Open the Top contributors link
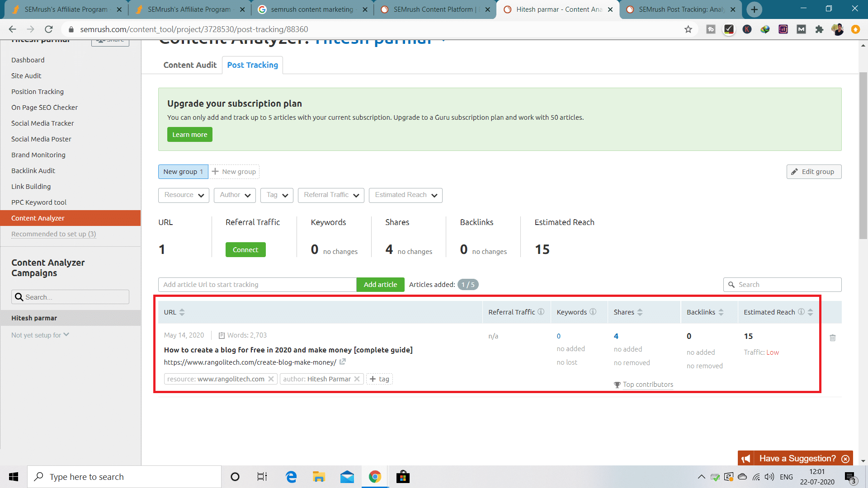The height and width of the screenshot is (488, 868). [647, 385]
